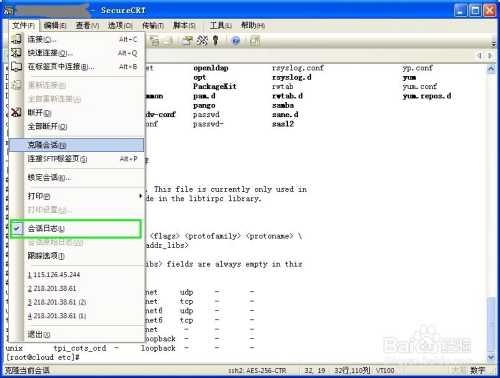The width and height of the screenshot is (500, 378).
Task: Open the 工具 menu
Action: click(x=221, y=25)
